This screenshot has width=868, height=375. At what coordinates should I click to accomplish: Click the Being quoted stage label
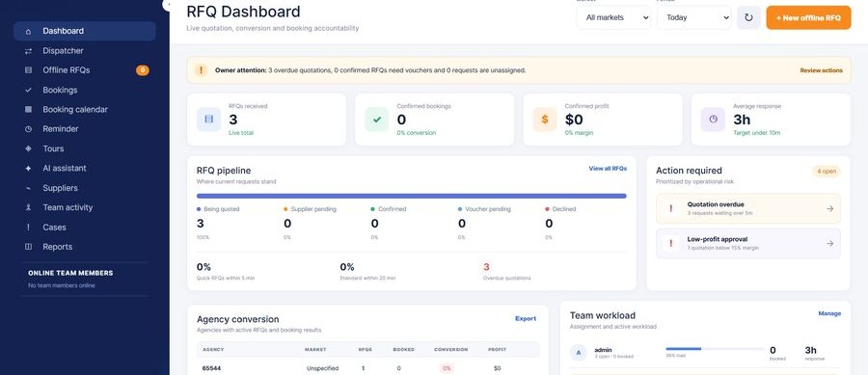point(222,209)
